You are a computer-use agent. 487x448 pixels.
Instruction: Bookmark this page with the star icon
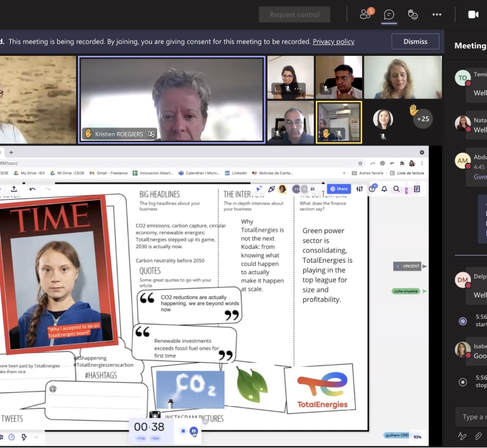(x=360, y=163)
